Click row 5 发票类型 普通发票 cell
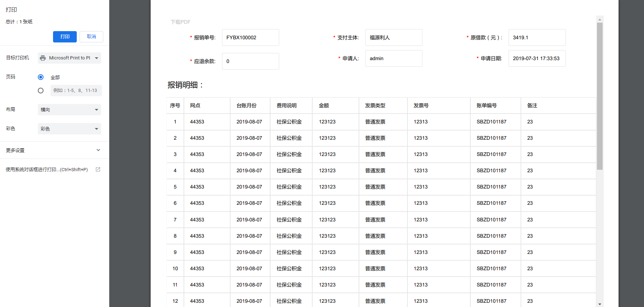 click(x=383, y=187)
